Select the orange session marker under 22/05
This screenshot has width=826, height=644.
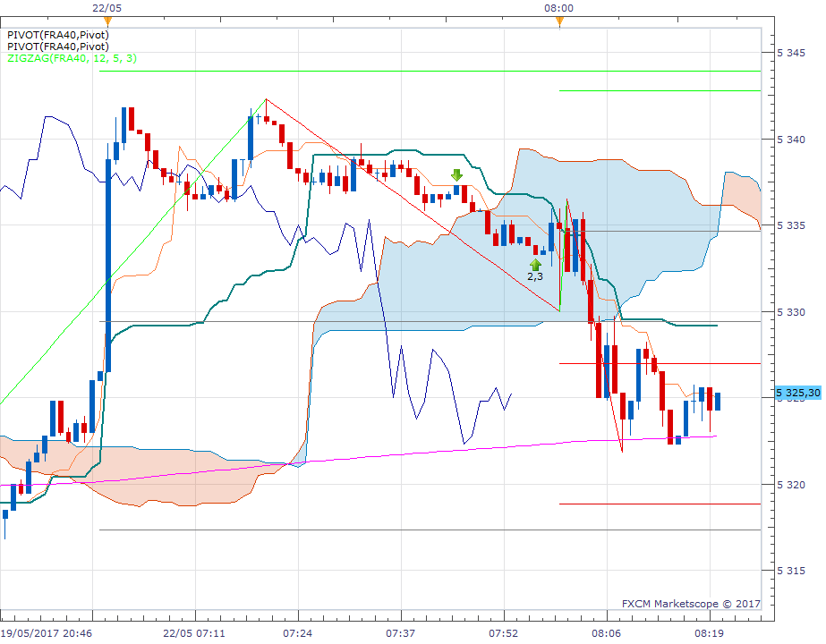pos(107,21)
